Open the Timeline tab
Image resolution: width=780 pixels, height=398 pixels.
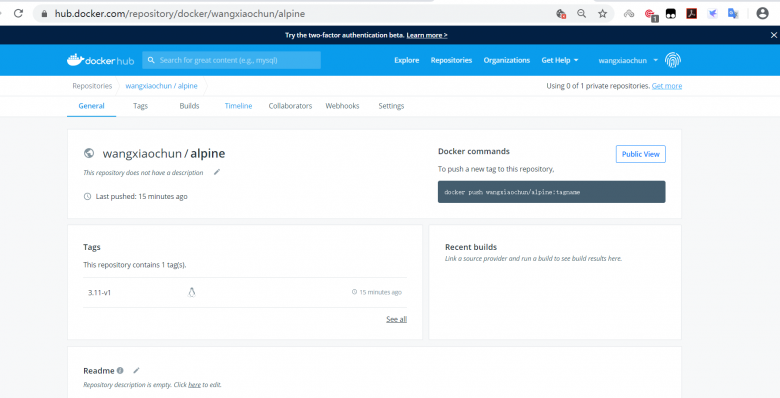238,106
